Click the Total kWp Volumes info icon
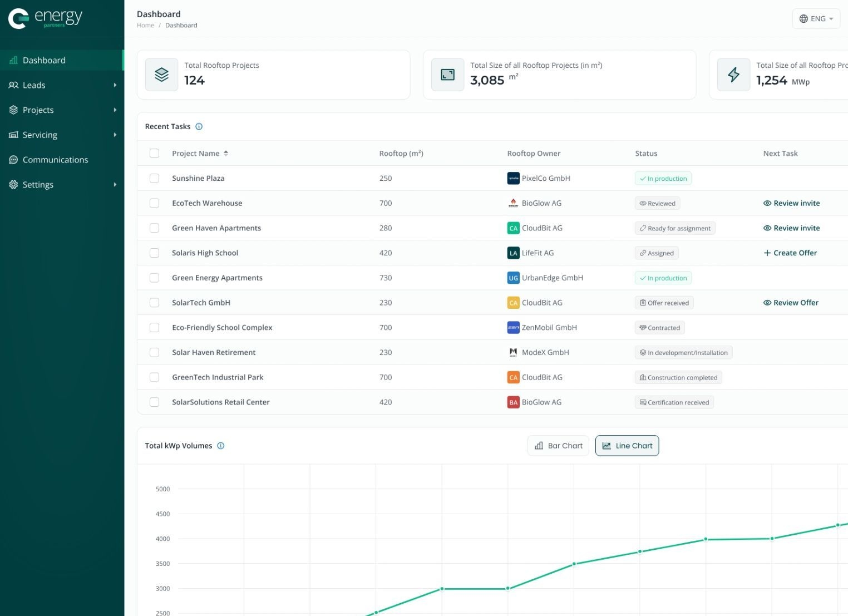 220,446
